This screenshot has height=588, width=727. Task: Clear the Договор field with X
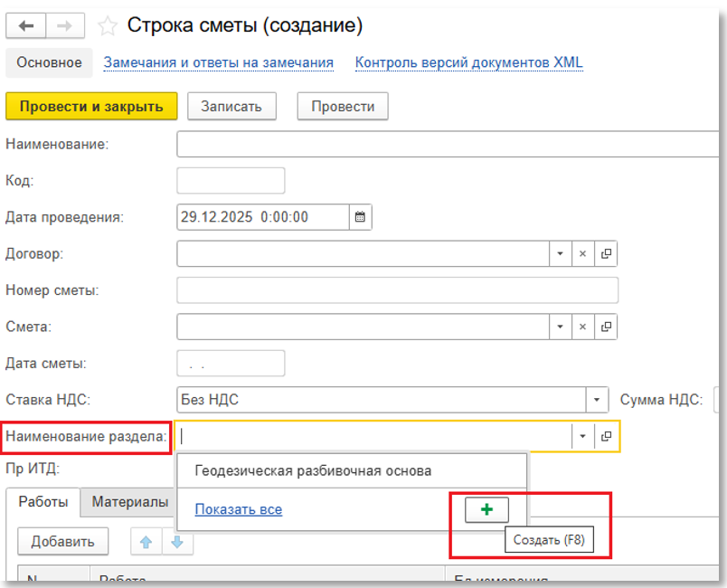(x=584, y=254)
